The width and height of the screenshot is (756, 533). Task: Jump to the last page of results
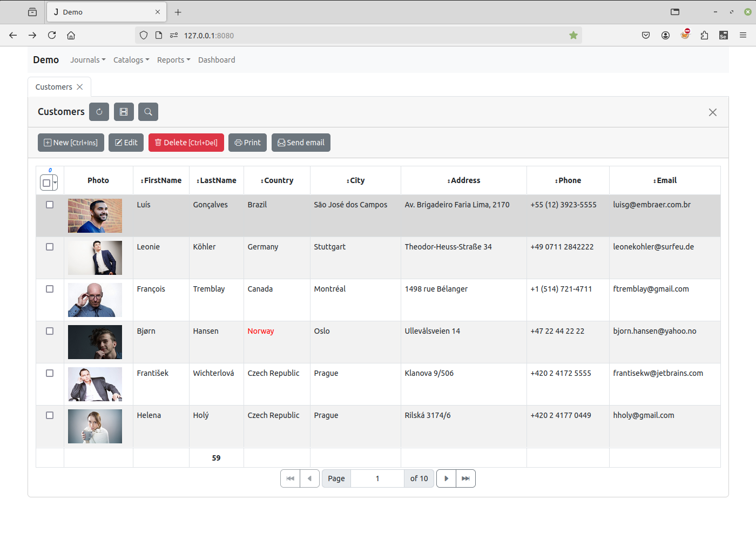[x=465, y=478]
